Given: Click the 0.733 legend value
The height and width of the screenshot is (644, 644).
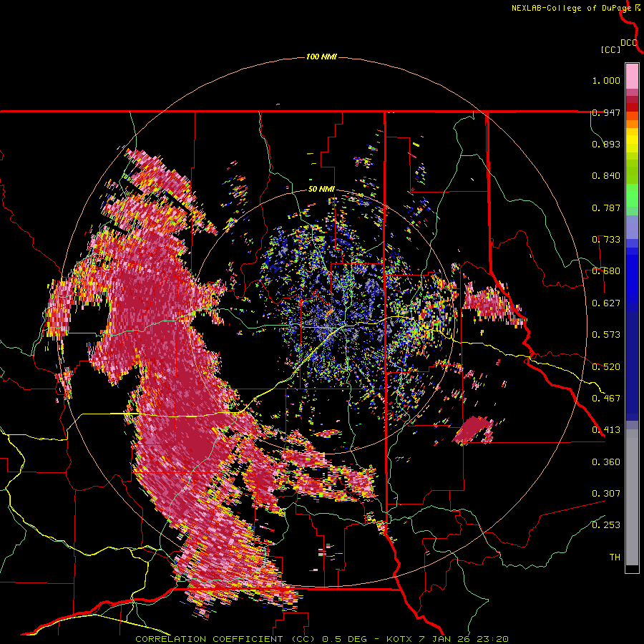Looking at the screenshot, I should coord(606,240).
